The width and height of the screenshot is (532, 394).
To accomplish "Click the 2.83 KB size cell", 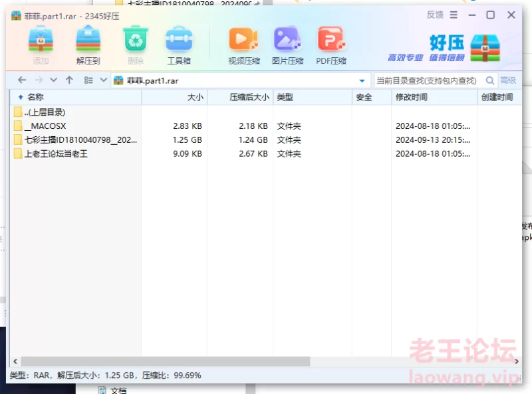I will click(188, 126).
